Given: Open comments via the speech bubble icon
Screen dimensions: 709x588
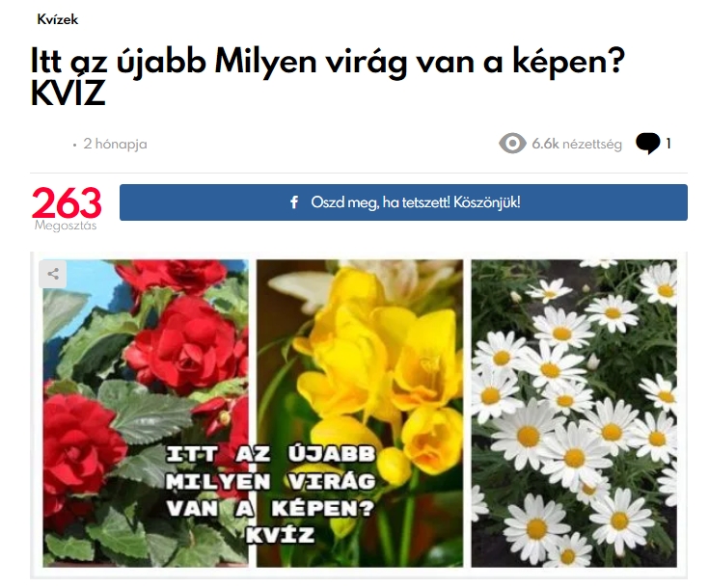Looking at the screenshot, I should (x=647, y=144).
